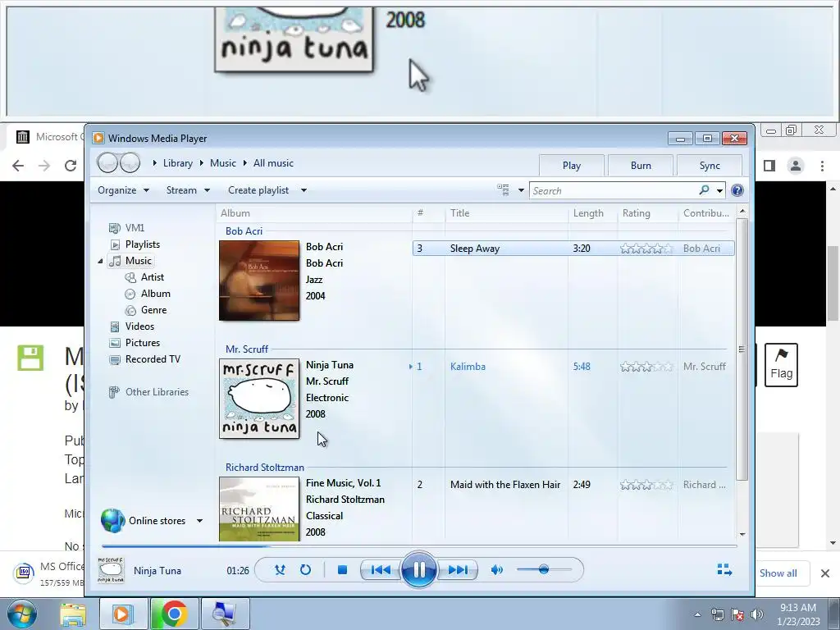The image size is (840, 630).
Task: Expand the Create playlist dropdown arrow
Action: 304,190
